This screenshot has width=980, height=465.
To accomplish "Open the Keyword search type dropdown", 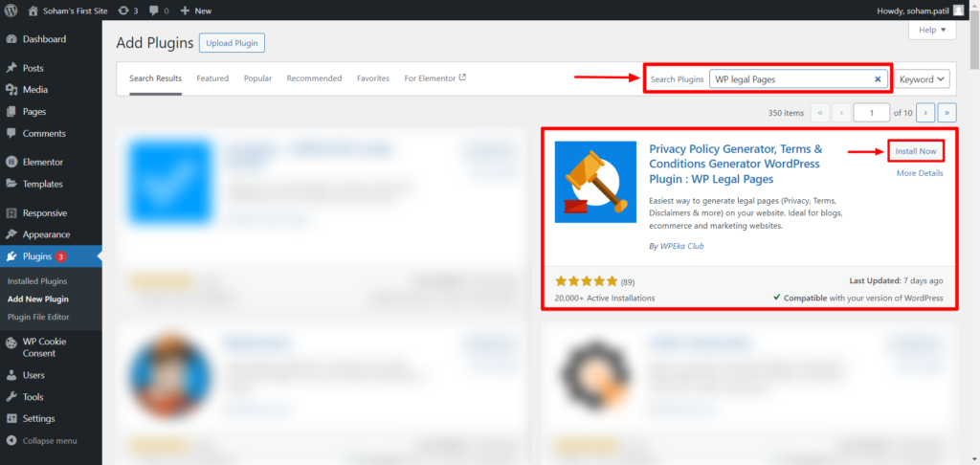I will click(922, 79).
